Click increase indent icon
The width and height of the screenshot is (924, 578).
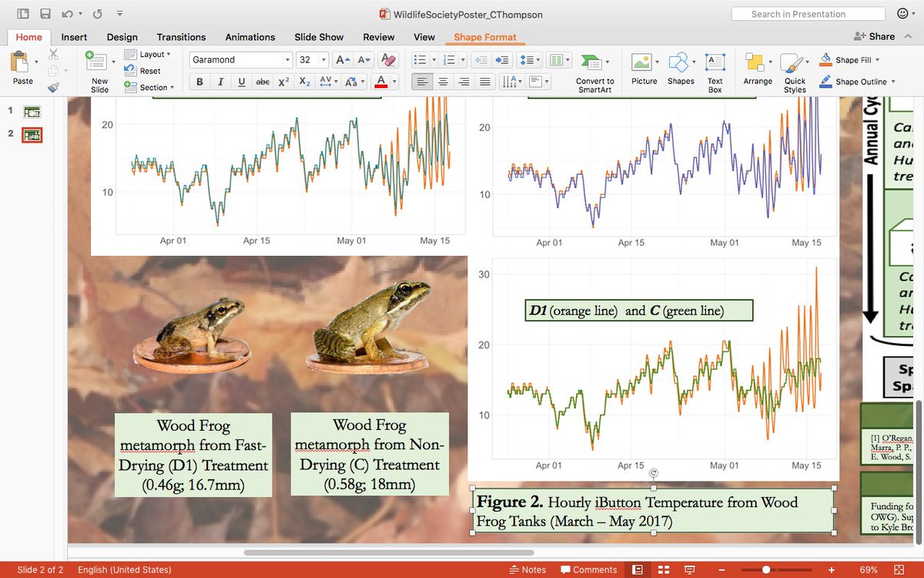[x=501, y=59]
